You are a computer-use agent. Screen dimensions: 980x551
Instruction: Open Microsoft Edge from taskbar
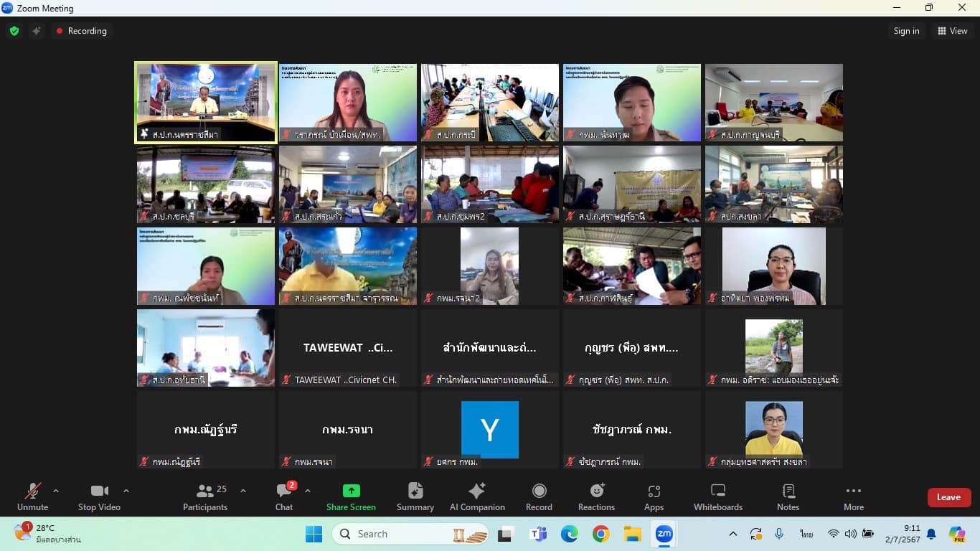tap(569, 534)
